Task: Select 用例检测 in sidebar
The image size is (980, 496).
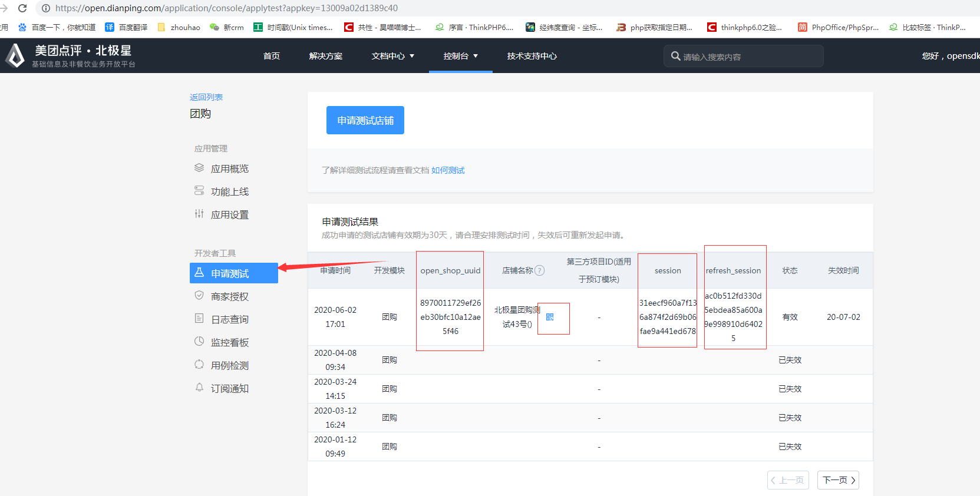Action: click(x=230, y=365)
